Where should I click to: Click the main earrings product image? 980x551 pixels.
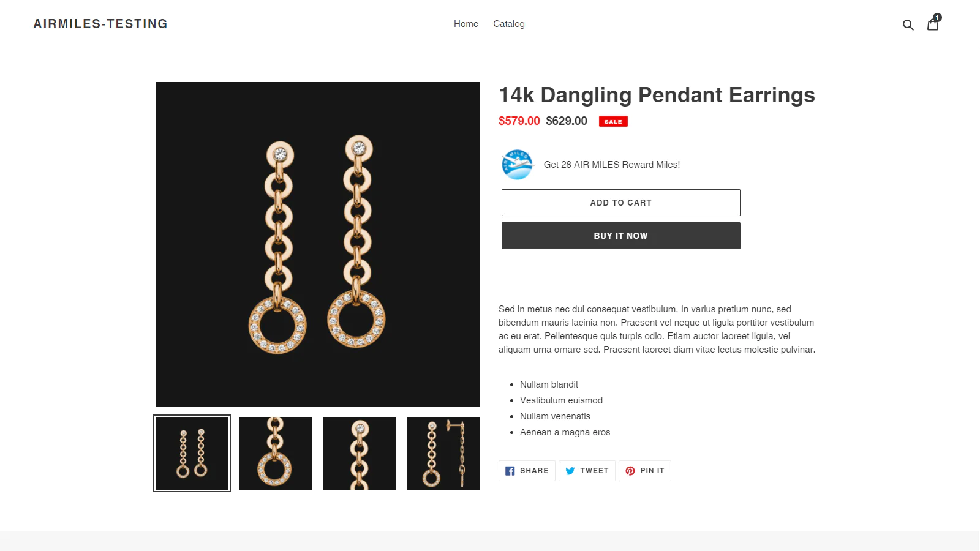(x=318, y=244)
